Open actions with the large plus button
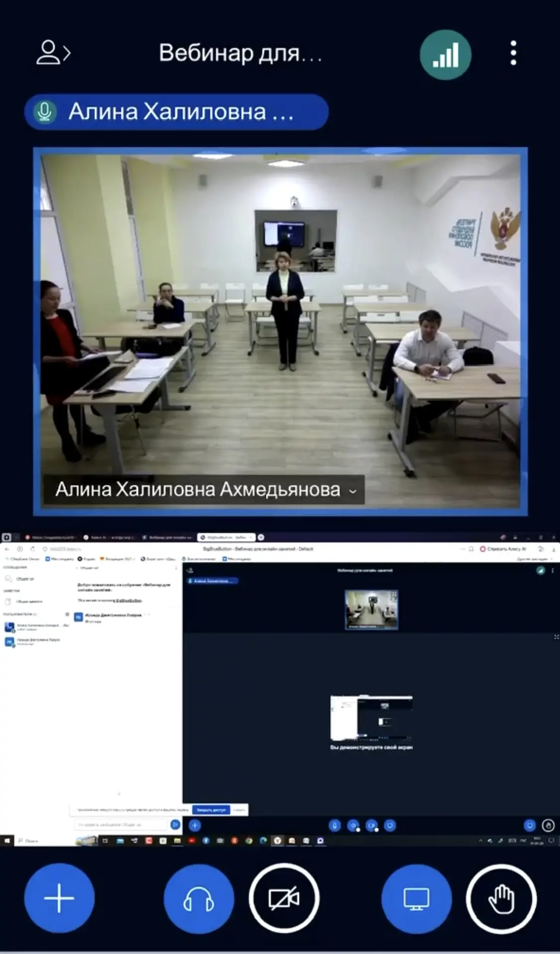The height and width of the screenshot is (954, 560). coord(59,898)
